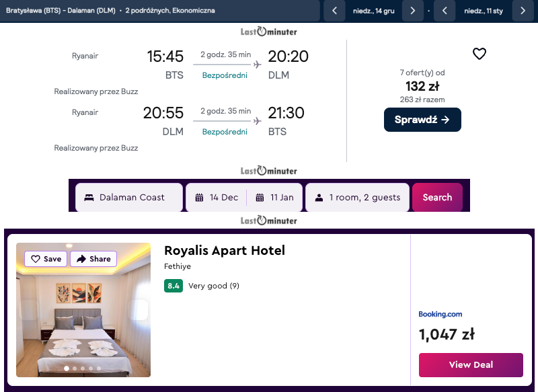Click the Lastminuter logo above the search bar
Screen dimensions: 538x392
[x=269, y=171]
